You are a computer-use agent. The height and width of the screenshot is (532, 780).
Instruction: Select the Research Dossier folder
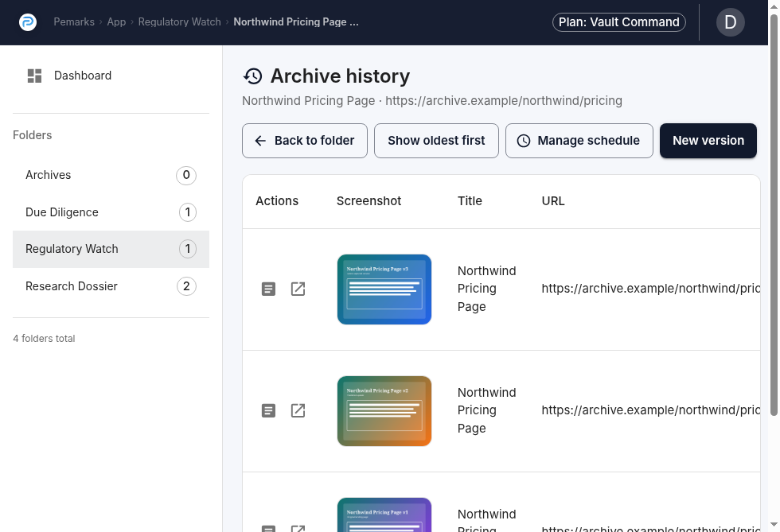coord(111,286)
